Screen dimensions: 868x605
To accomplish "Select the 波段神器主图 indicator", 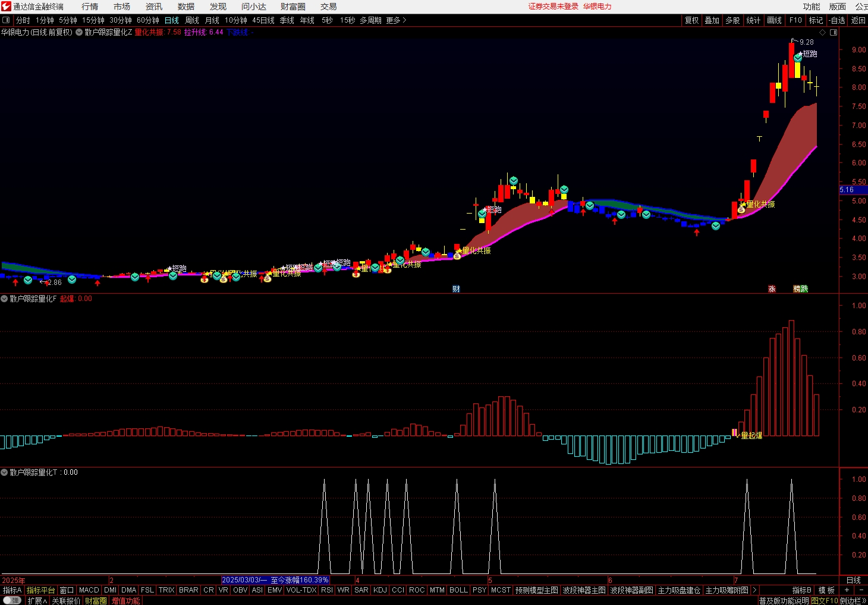I will coord(584,590).
